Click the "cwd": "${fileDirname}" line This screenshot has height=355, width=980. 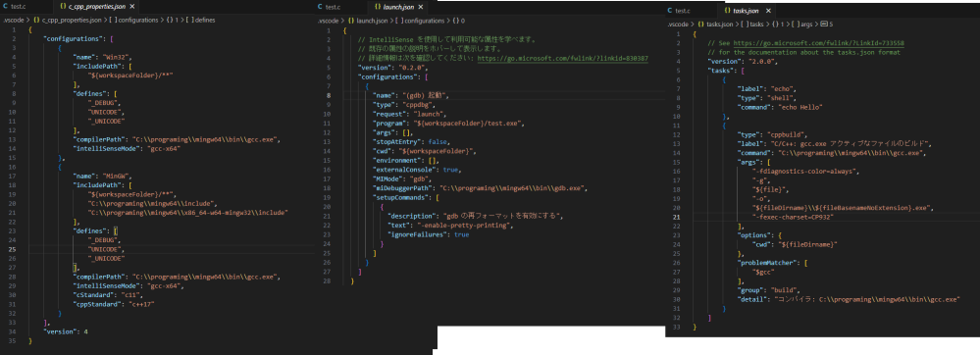click(795, 244)
